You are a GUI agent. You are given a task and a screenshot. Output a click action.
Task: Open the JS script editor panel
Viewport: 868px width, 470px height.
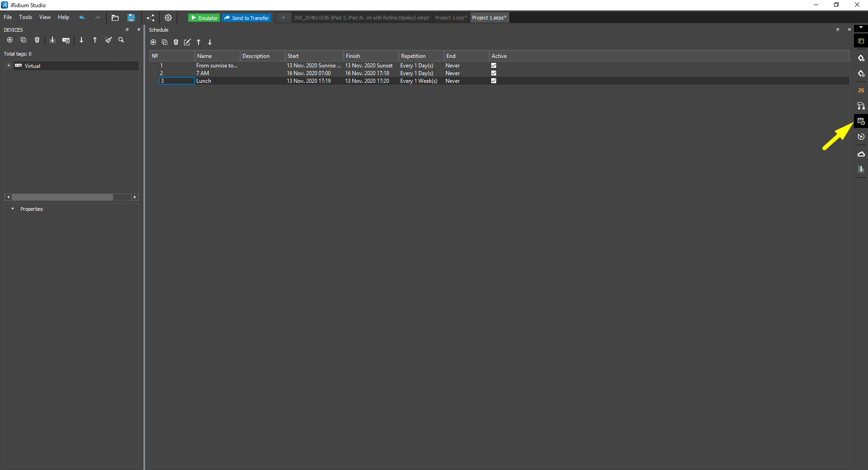click(861, 90)
